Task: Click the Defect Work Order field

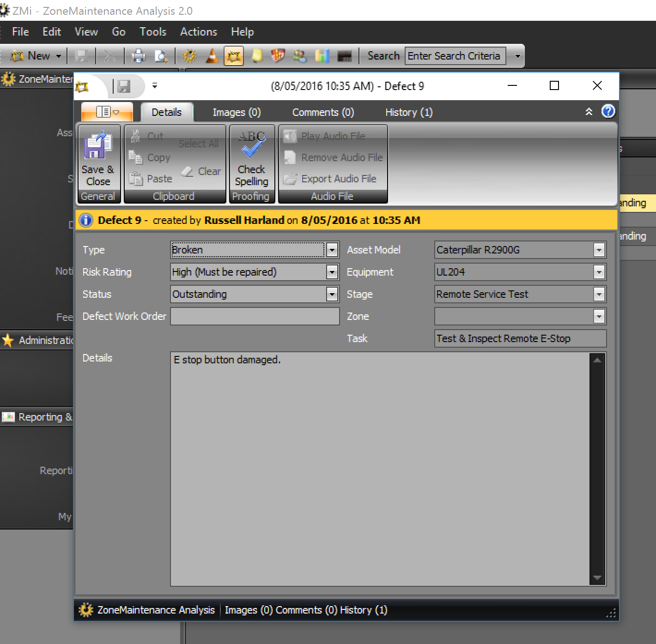Action: (255, 316)
